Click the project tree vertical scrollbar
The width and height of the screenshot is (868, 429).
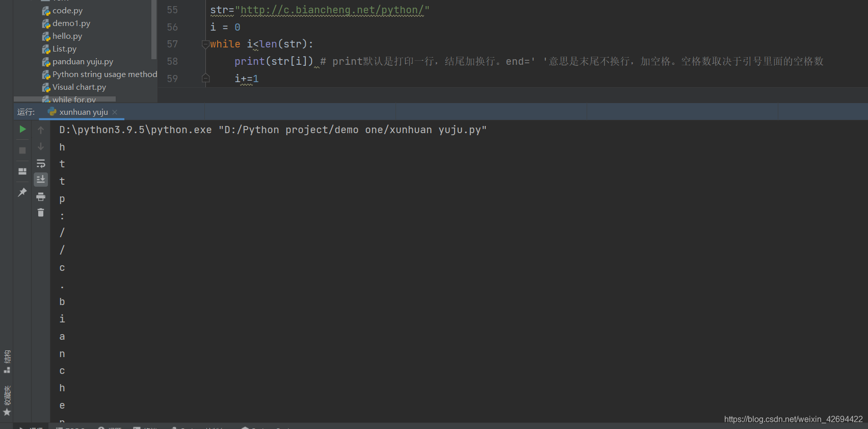[154, 29]
